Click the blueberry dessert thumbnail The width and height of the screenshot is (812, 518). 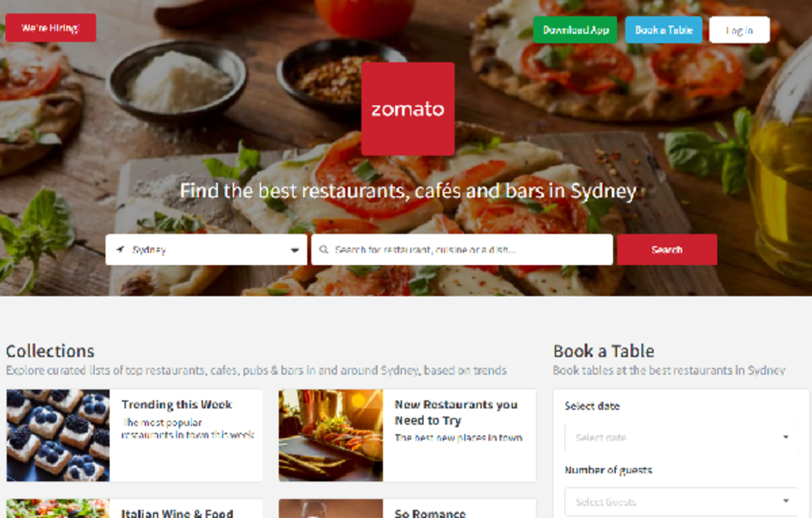coord(58,435)
